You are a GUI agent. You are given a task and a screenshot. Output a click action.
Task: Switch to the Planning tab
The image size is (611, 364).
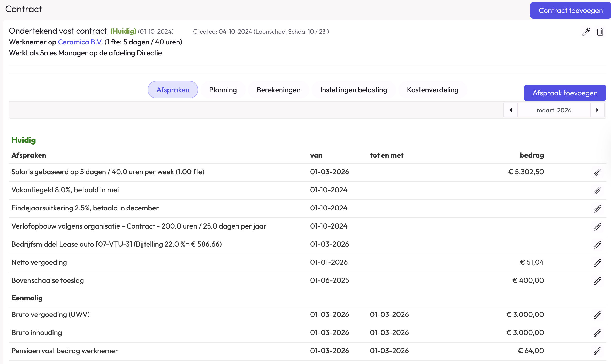click(223, 90)
